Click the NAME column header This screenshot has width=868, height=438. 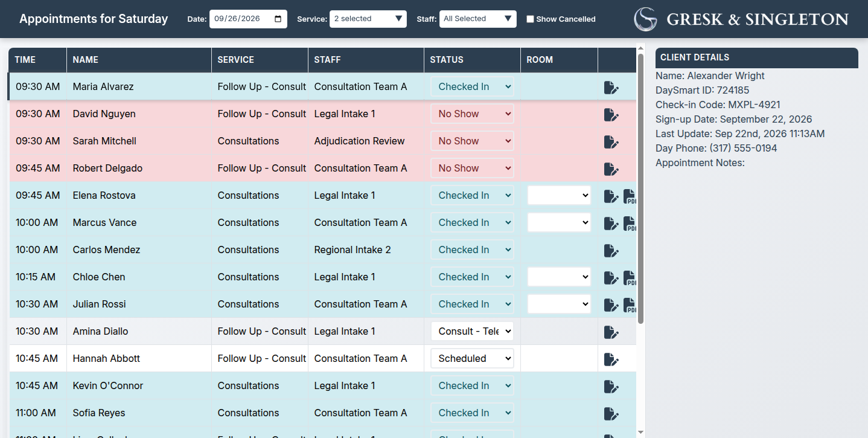[x=139, y=60]
